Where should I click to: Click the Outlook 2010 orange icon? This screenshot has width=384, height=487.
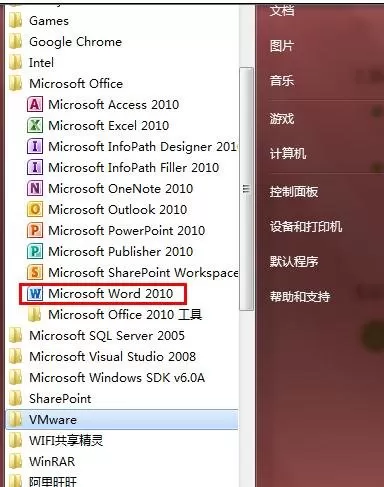[35, 210]
